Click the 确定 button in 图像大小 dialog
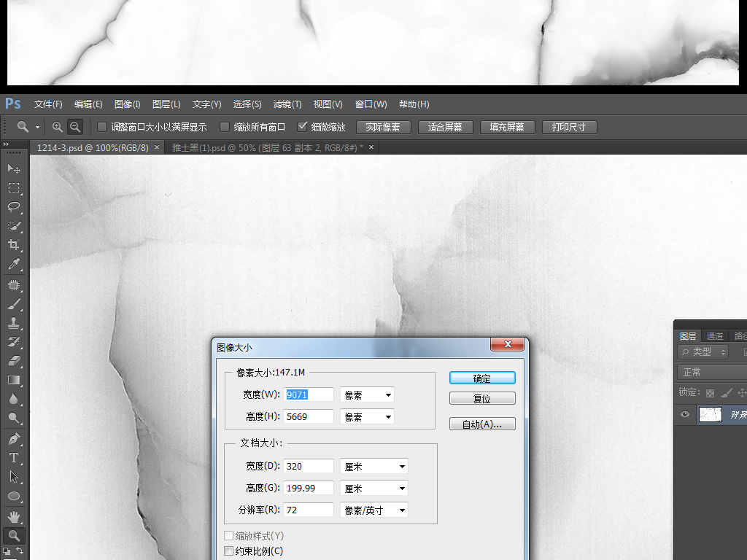The image size is (747, 560). coord(482,378)
